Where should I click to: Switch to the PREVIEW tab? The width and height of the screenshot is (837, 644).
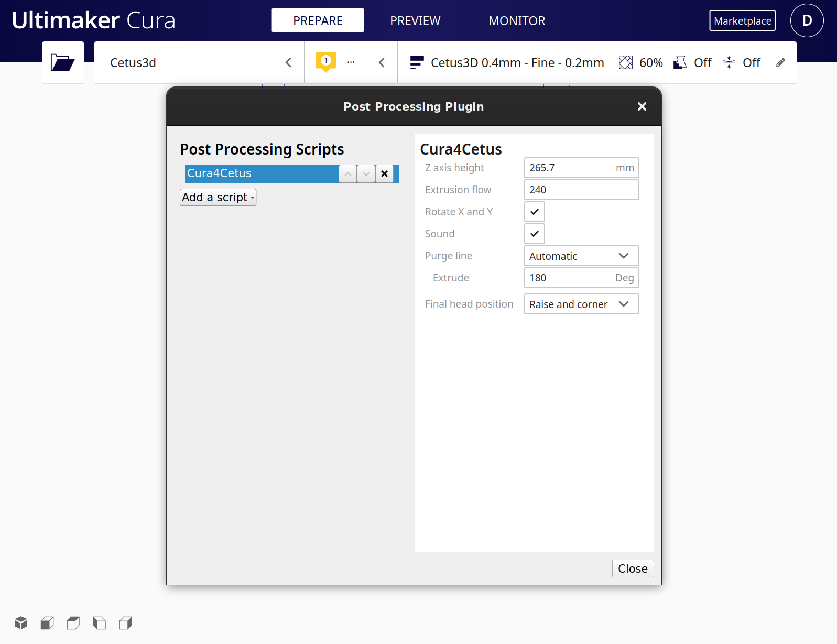point(415,20)
